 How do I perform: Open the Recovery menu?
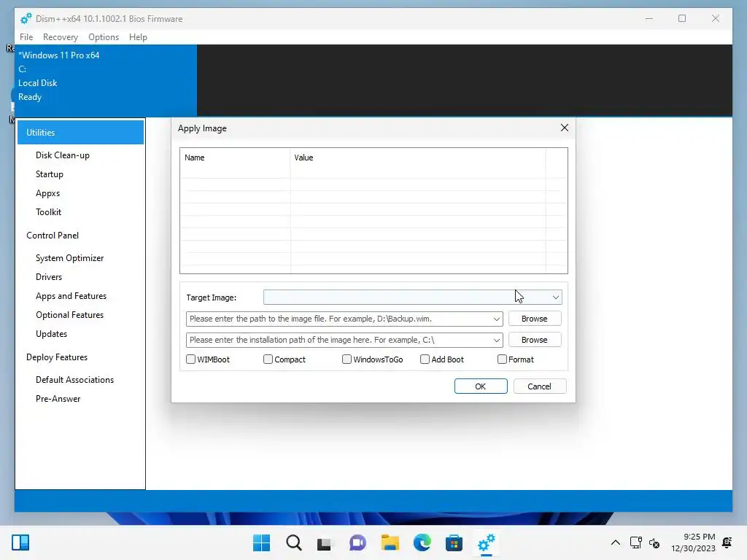pos(60,36)
